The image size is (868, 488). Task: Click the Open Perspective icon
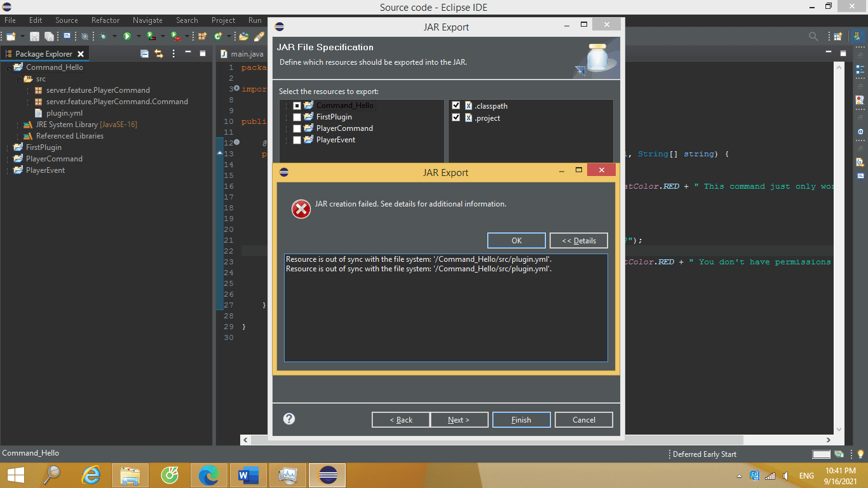(x=838, y=37)
